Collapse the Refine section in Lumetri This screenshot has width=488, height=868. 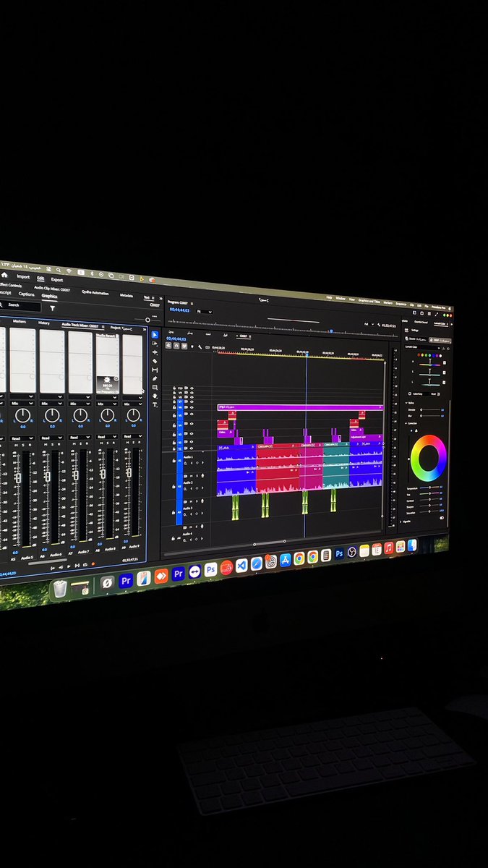[408, 403]
